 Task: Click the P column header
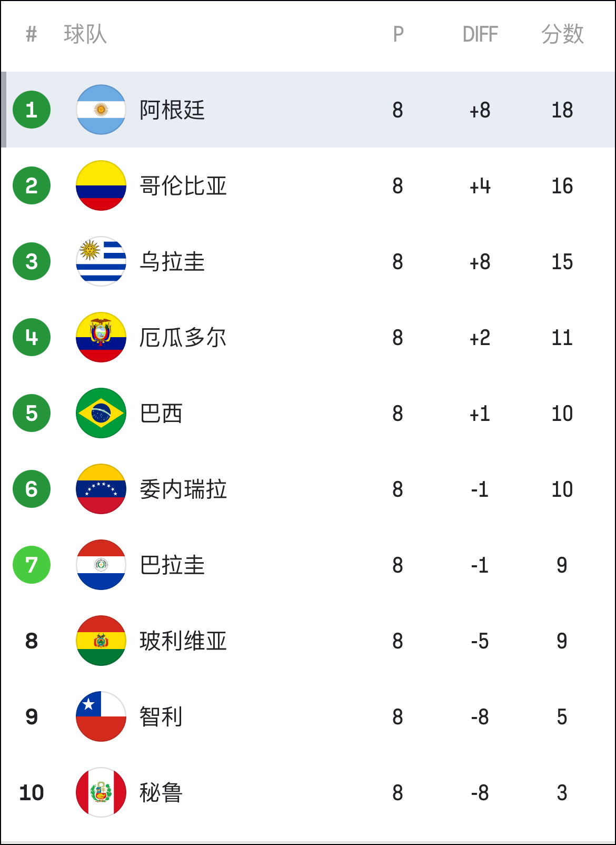coord(398,34)
